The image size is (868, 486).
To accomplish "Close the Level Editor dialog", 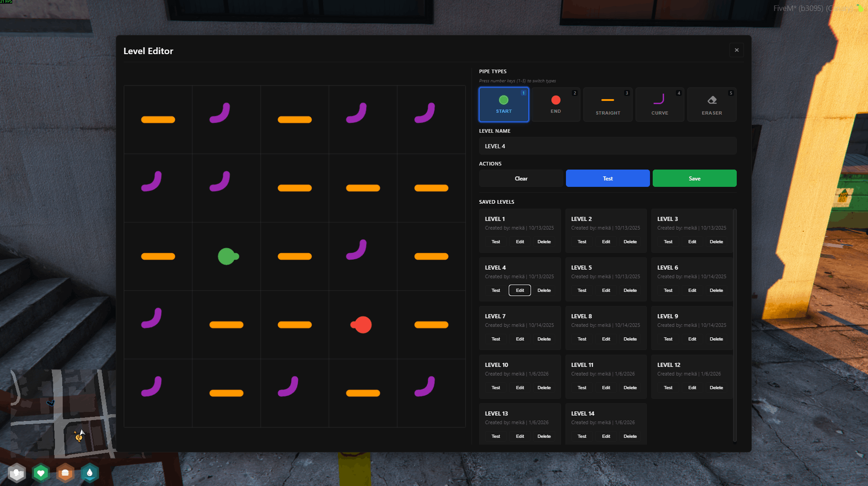I will (x=736, y=50).
